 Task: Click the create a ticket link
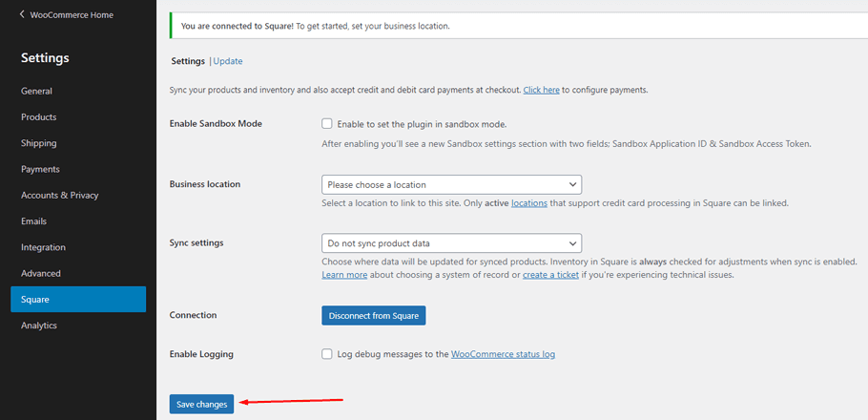click(550, 274)
